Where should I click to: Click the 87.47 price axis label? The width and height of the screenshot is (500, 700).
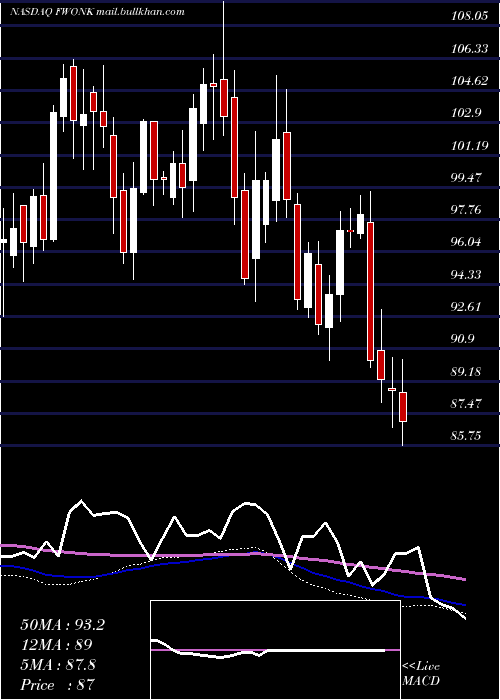[467, 403]
